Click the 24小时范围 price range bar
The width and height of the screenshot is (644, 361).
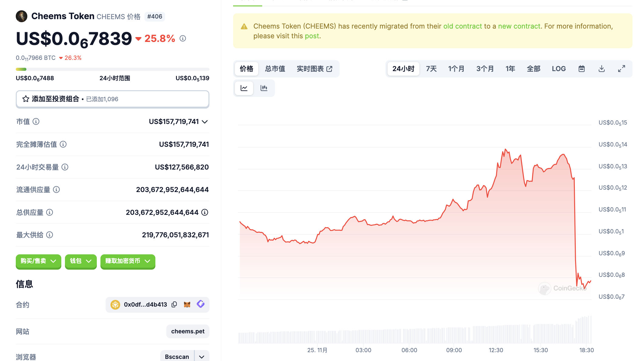pyautogui.click(x=112, y=69)
